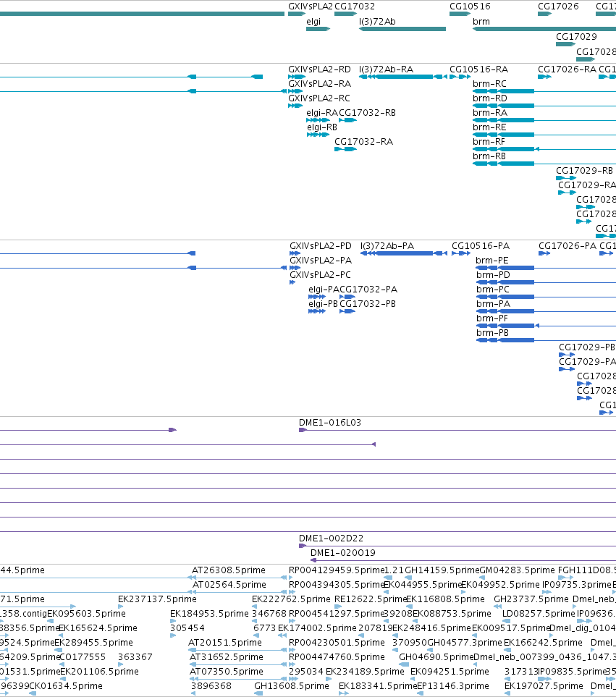Select EST EK201106.5prime
Image resolution: width=616 pixels, height=697 pixels.
(100, 672)
